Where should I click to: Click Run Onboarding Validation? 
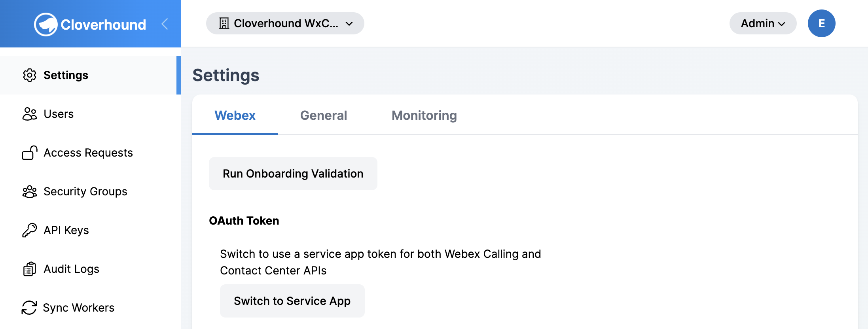pyautogui.click(x=292, y=173)
